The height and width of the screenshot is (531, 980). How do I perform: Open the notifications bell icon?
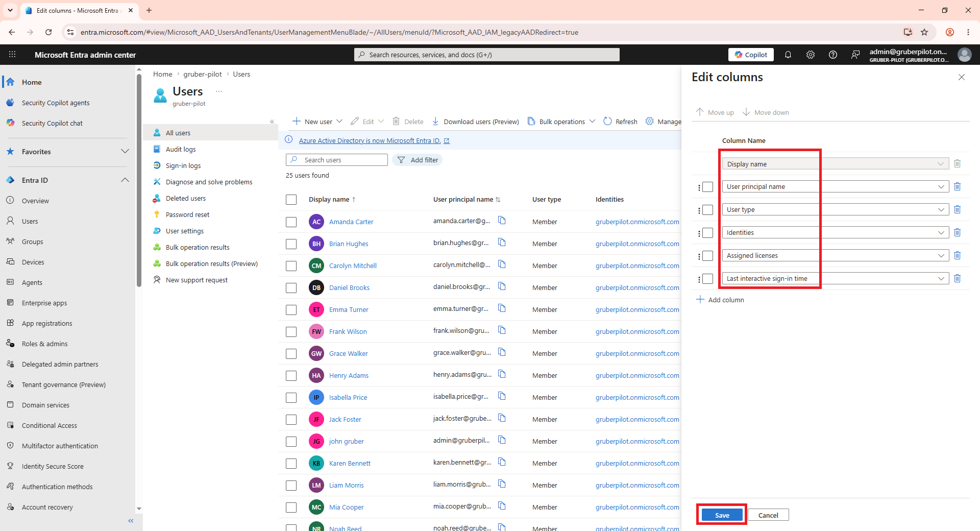[788, 55]
